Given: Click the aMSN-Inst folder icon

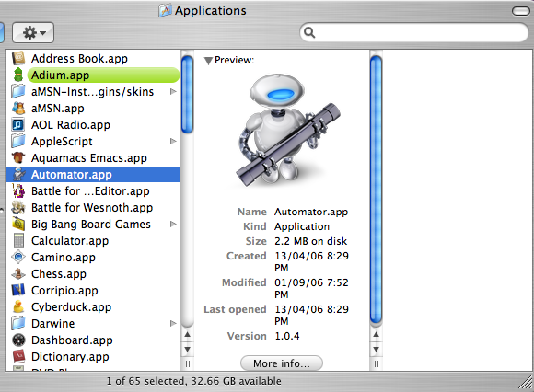Looking at the screenshot, I should [x=18, y=91].
